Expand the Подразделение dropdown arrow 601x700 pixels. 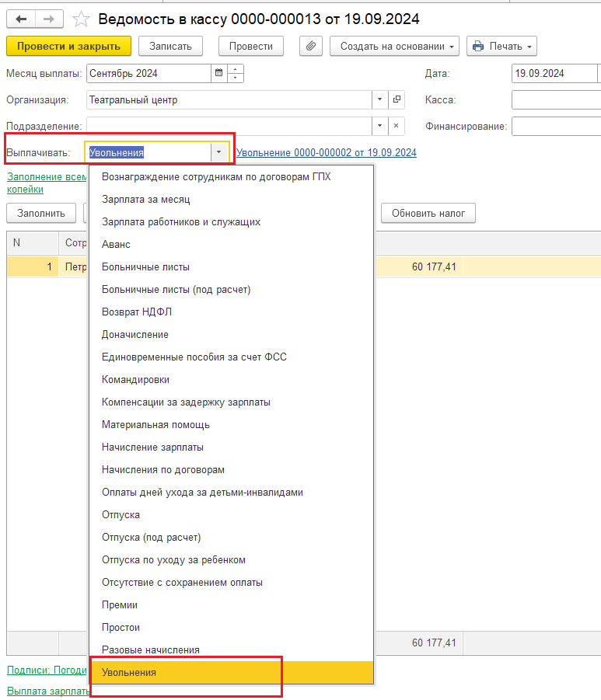380,126
